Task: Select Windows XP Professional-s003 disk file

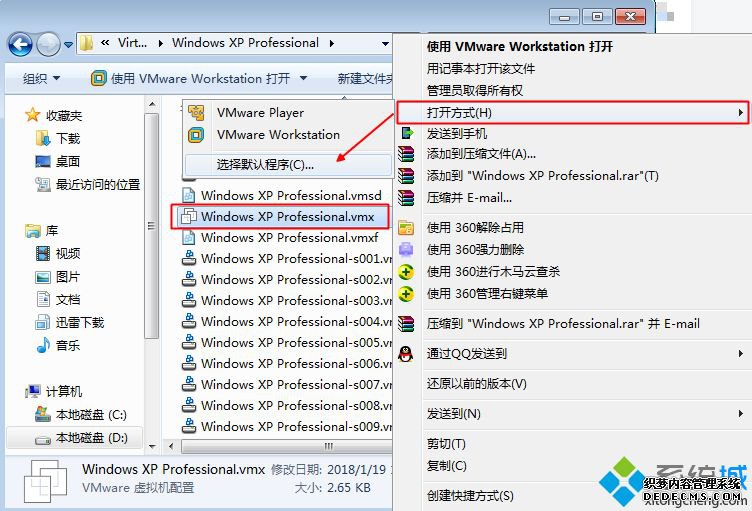Action: [x=287, y=300]
